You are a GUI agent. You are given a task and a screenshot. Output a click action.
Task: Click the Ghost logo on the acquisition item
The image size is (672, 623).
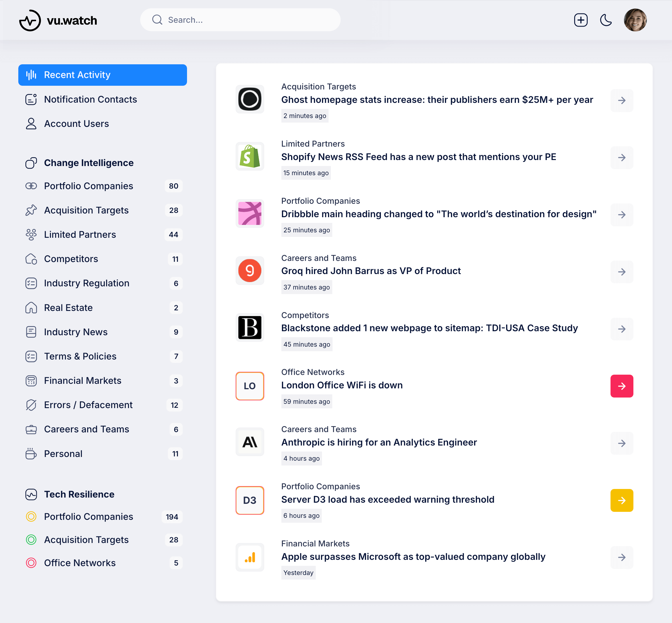click(250, 100)
